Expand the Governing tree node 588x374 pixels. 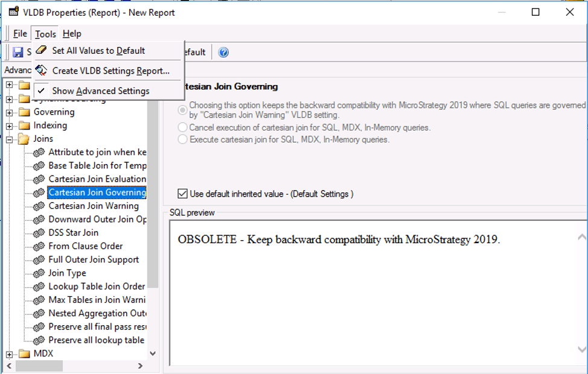pos(10,112)
